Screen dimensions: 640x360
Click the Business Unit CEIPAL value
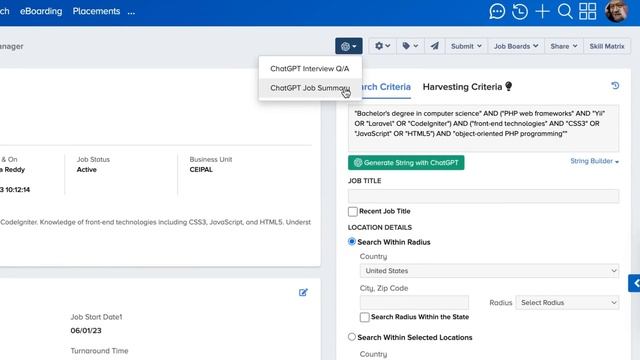(201, 169)
